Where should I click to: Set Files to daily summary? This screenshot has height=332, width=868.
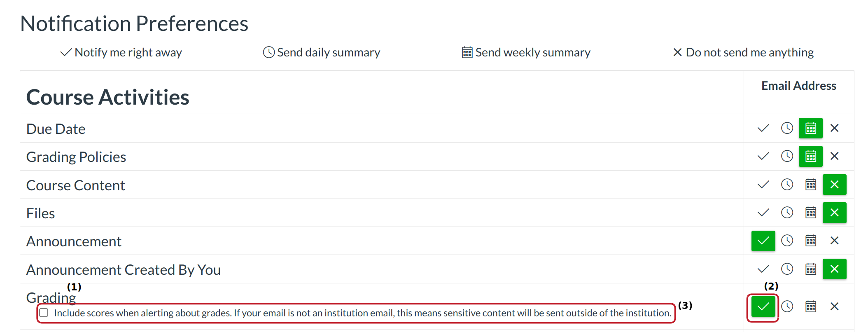pyautogui.click(x=787, y=213)
